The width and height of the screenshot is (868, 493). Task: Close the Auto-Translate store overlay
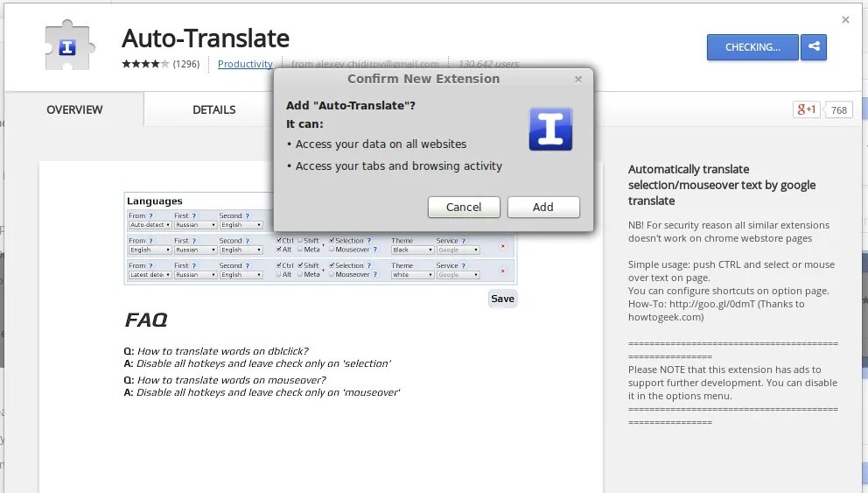(845, 20)
